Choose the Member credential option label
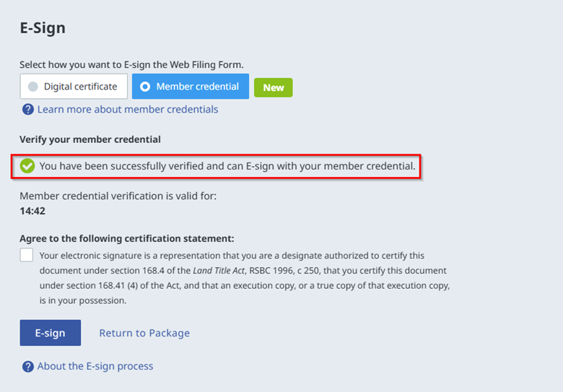This screenshot has width=563, height=392. tap(197, 87)
